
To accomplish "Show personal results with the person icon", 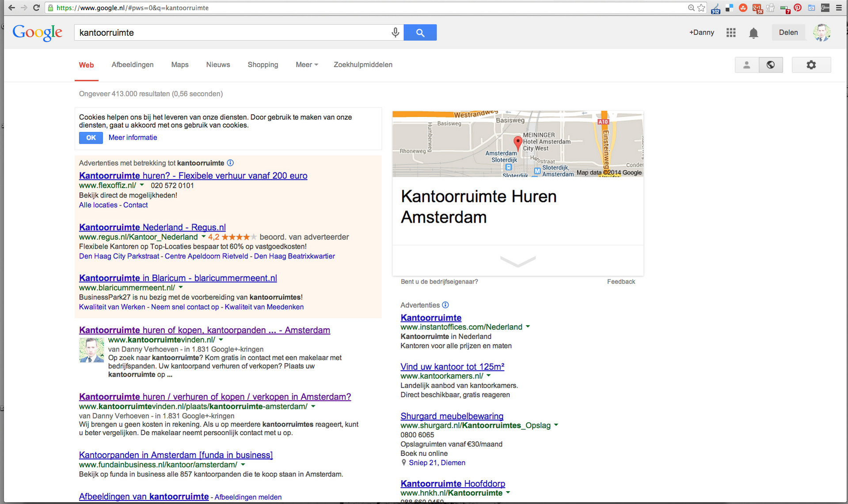I will 747,65.
